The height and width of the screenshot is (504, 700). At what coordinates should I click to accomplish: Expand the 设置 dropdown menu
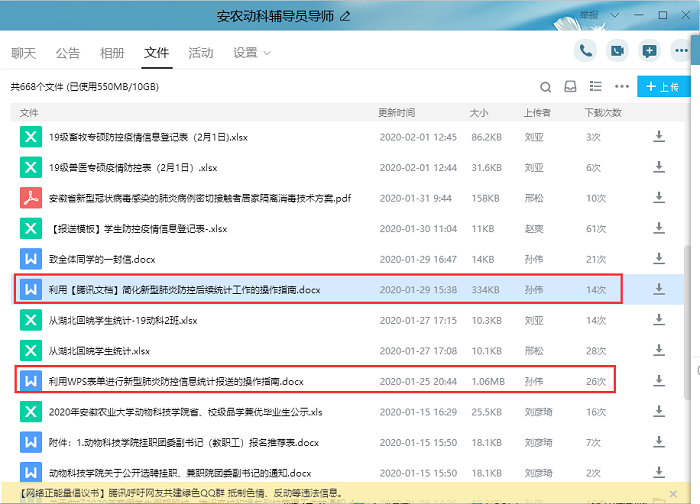tap(251, 53)
